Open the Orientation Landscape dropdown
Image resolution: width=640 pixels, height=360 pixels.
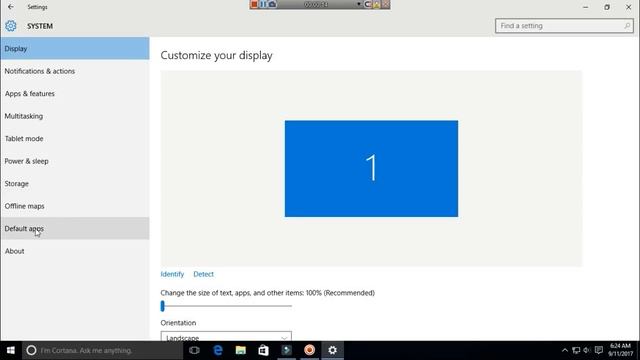(226, 336)
